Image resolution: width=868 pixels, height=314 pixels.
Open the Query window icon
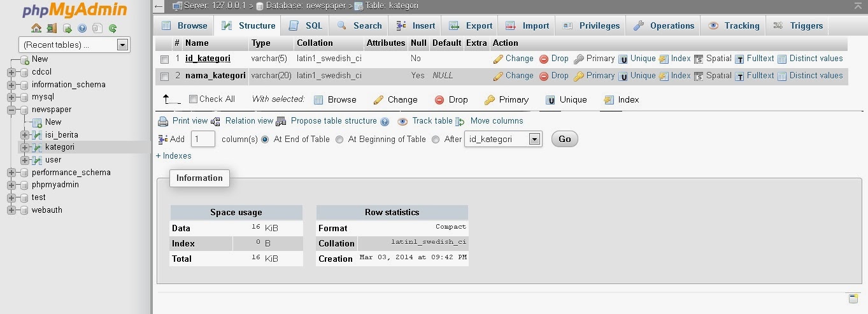(67, 29)
